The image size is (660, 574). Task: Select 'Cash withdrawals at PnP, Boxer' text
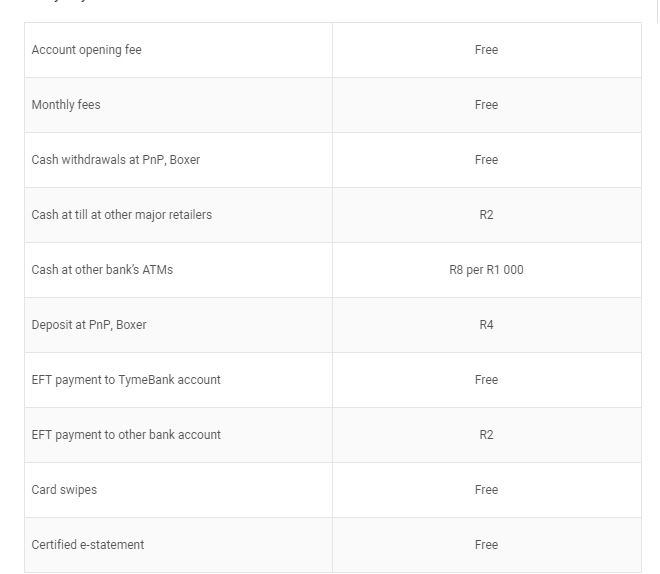(x=116, y=160)
